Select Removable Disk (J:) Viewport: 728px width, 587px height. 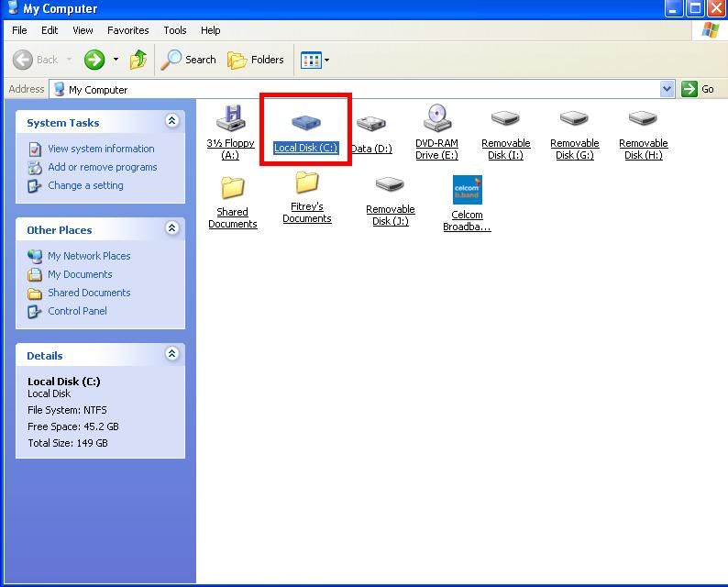(390, 186)
